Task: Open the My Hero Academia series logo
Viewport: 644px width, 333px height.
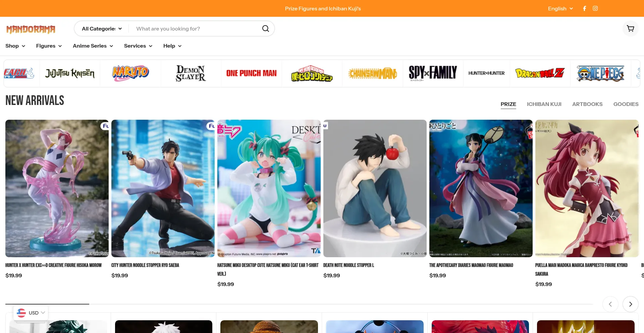Action: [312, 73]
